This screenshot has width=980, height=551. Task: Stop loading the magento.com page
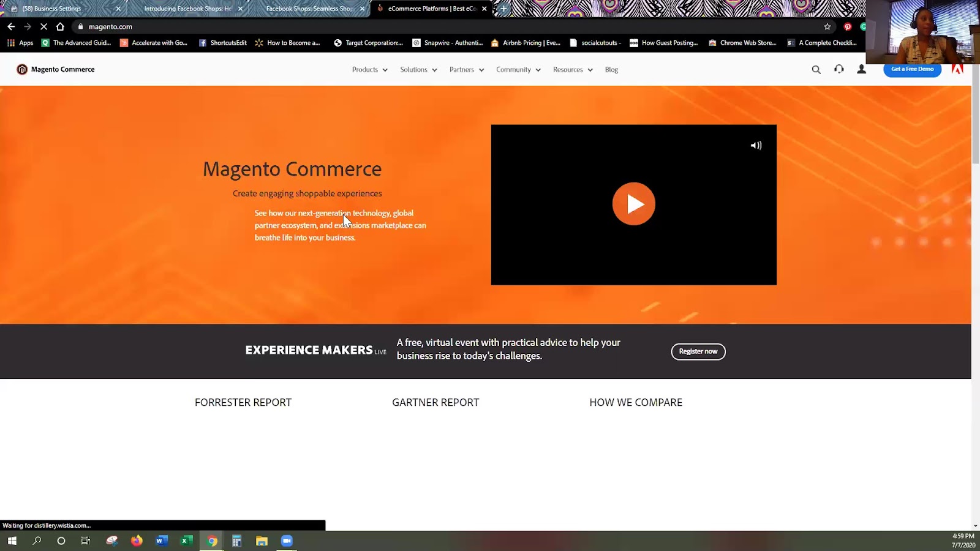pos(43,26)
